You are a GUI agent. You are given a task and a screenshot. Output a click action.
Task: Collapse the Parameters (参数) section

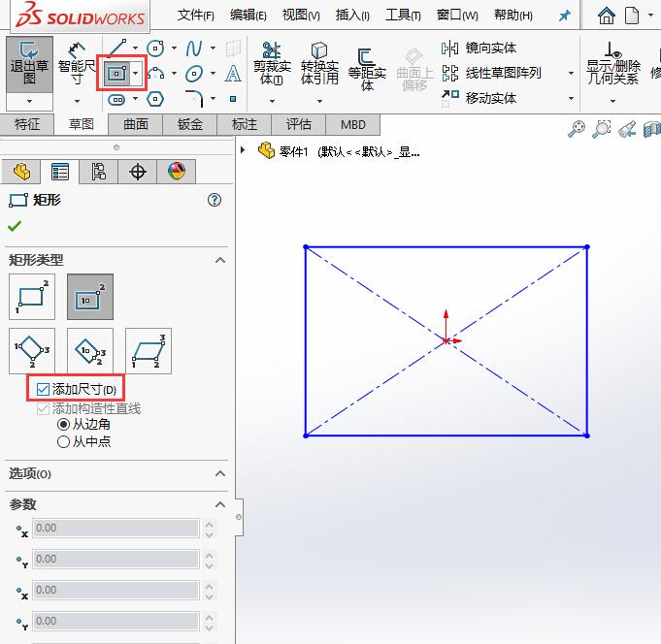click(x=220, y=504)
